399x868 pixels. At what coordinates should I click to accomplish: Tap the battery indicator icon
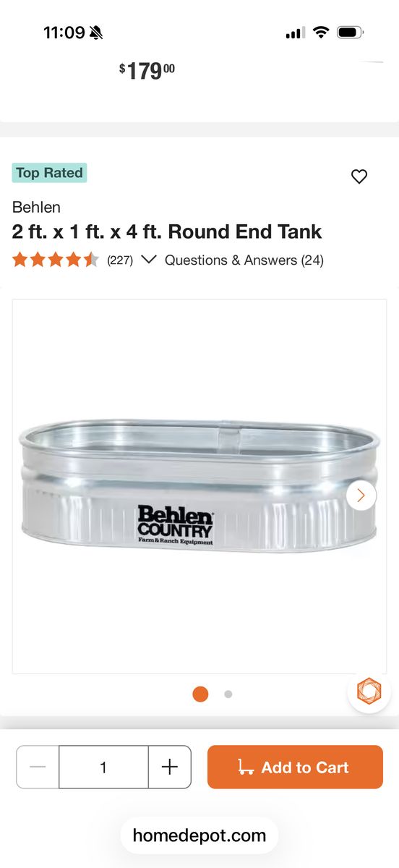tap(351, 33)
